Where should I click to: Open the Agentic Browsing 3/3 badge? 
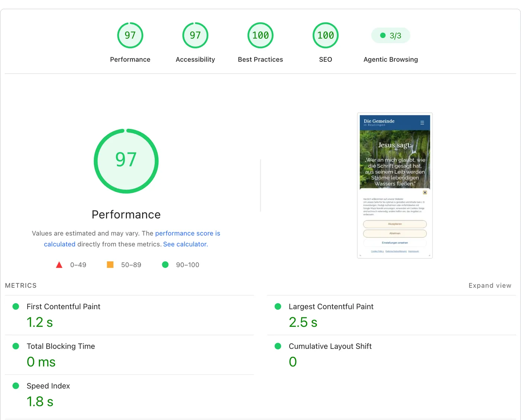(x=391, y=35)
